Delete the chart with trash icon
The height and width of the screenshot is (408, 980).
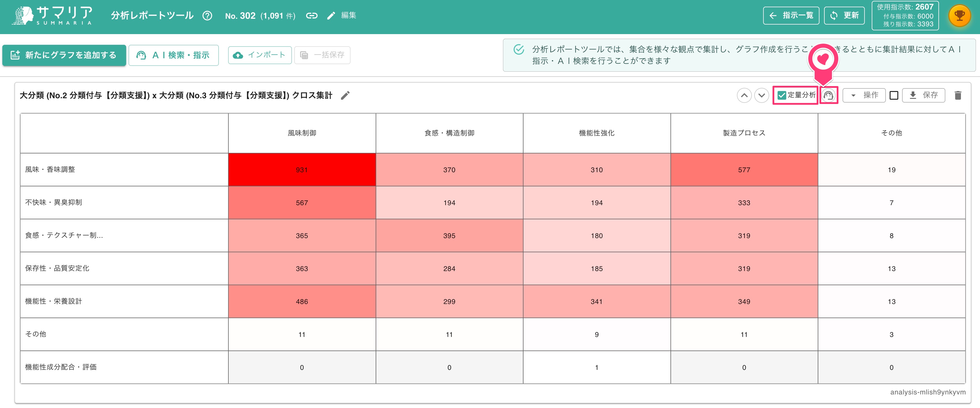click(958, 95)
